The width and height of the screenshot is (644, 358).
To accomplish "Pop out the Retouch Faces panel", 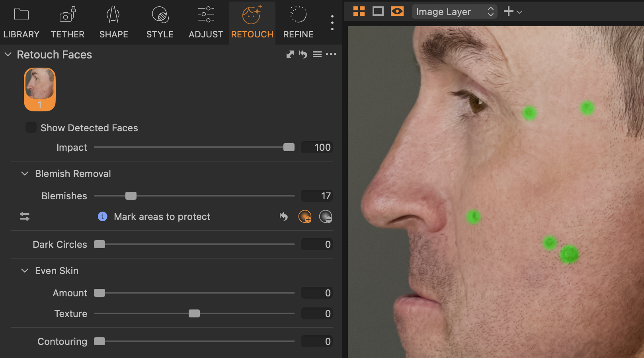I will (x=290, y=54).
